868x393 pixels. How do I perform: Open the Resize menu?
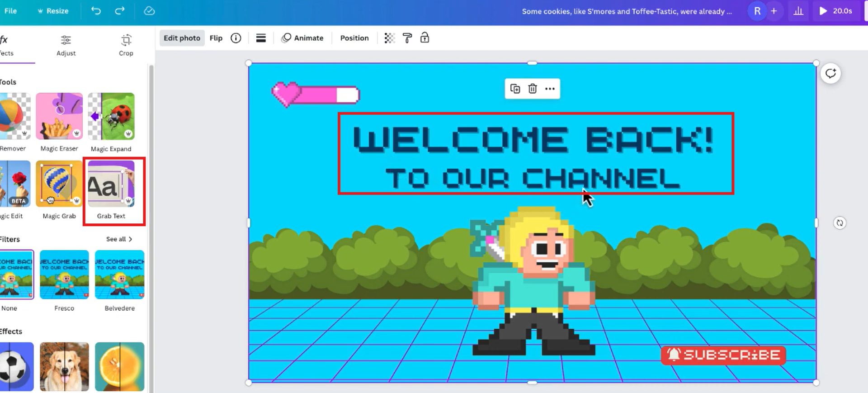53,11
